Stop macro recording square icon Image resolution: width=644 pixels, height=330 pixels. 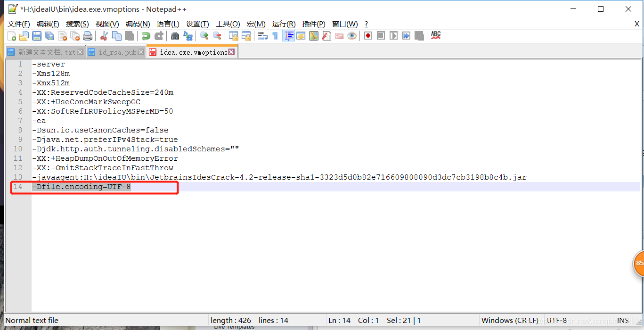[381, 36]
